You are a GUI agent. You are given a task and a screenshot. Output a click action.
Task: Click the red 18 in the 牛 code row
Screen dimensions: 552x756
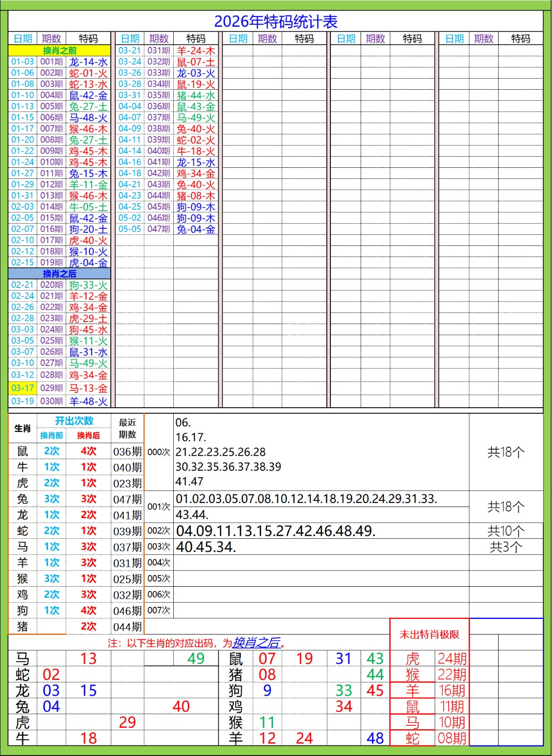pyautogui.click(x=88, y=738)
